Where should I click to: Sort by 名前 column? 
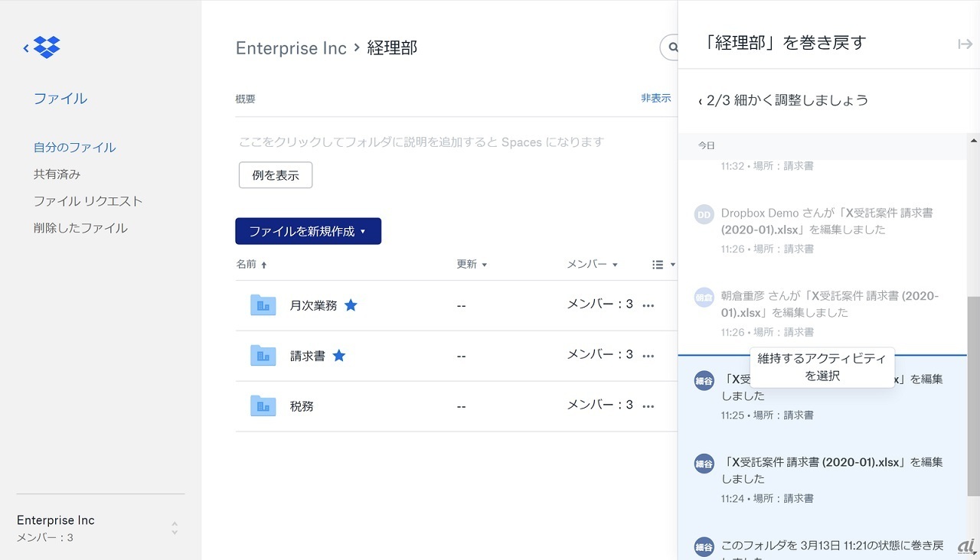[x=251, y=265]
